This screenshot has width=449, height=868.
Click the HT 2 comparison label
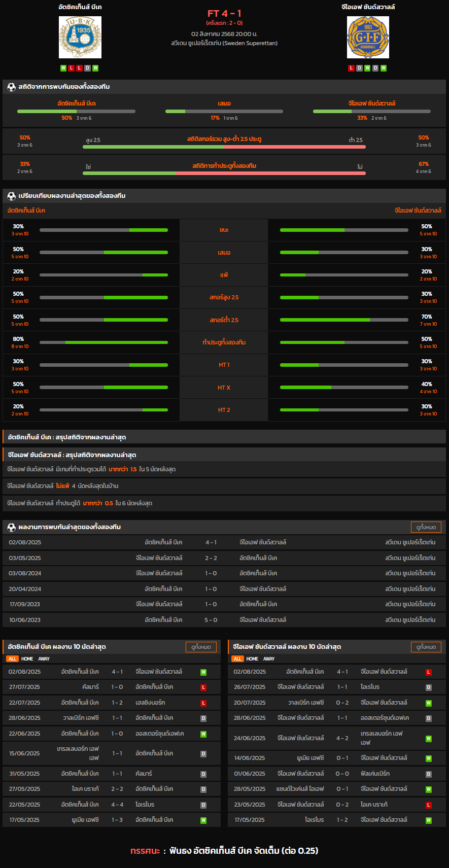(224, 410)
